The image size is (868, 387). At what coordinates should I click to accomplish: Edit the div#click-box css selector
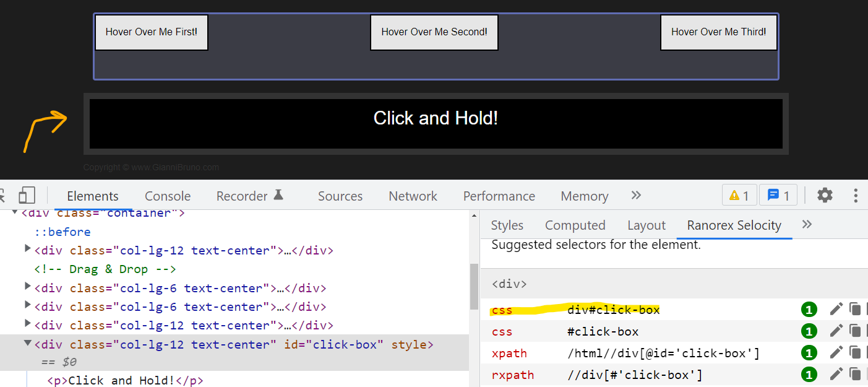(836, 310)
